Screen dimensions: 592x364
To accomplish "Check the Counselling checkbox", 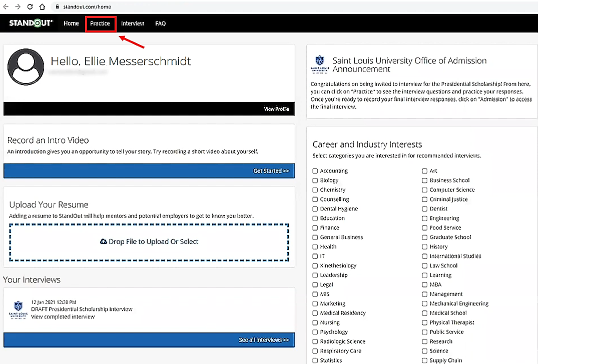I will [315, 199].
